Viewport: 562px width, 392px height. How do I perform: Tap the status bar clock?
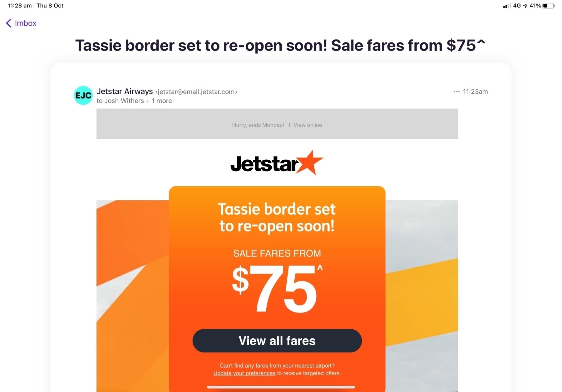tap(20, 6)
